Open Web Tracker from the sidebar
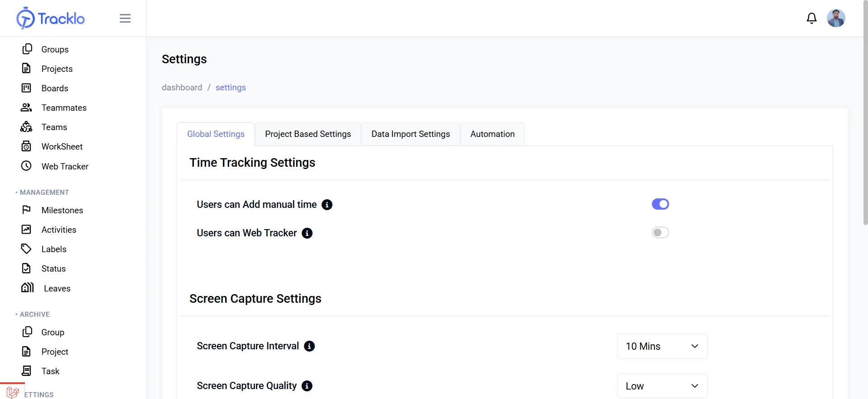 click(x=65, y=166)
